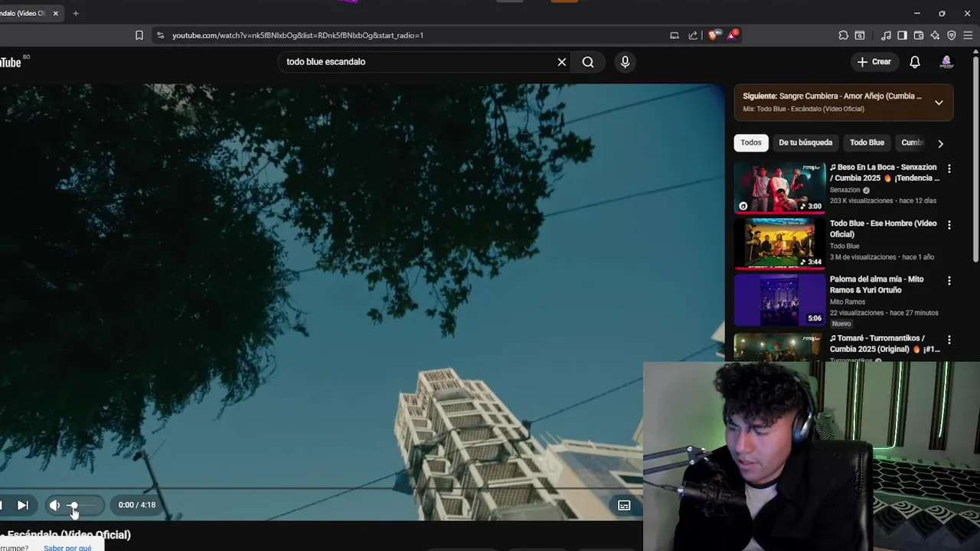Open the notifications bell
980x551 pixels.
tap(915, 62)
